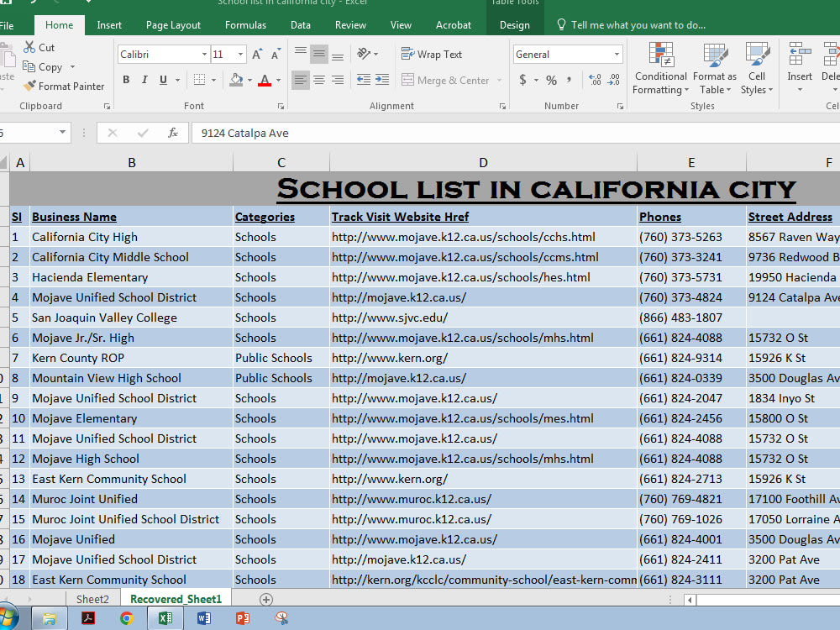Toggle Top Align vertical alignment
Viewport: 840px width, 630px height.
click(301, 54)
